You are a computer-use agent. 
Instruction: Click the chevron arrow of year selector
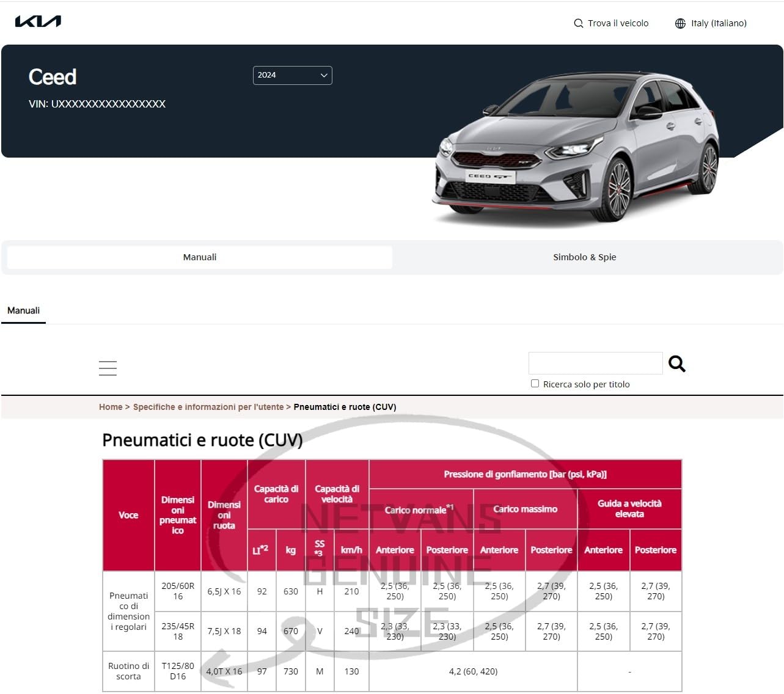(x=324, y=75)
